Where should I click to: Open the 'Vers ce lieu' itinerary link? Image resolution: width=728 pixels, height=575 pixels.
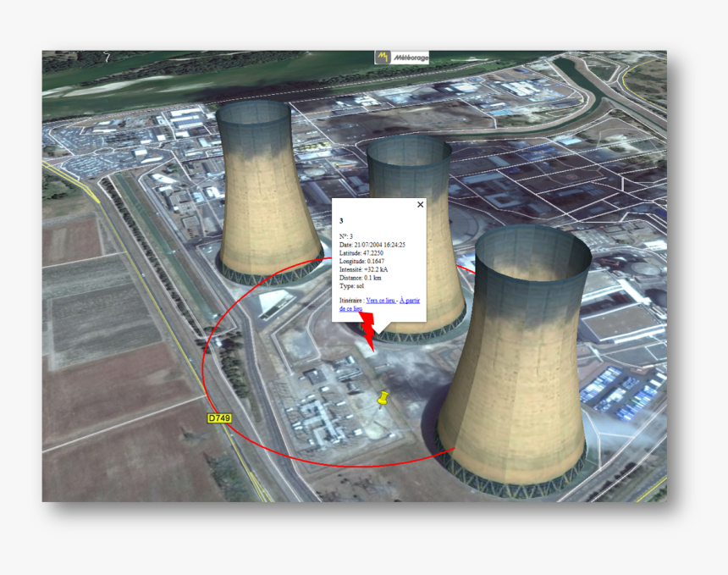[381, 300]
